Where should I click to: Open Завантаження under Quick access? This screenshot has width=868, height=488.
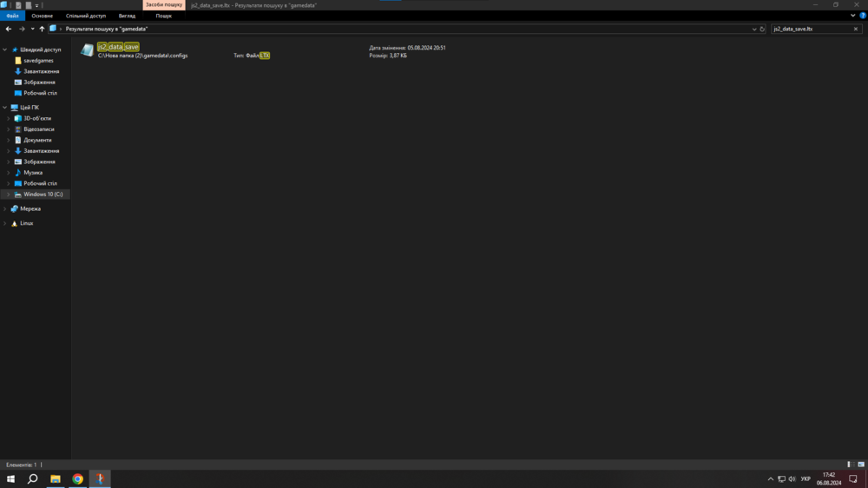point(41,71)
